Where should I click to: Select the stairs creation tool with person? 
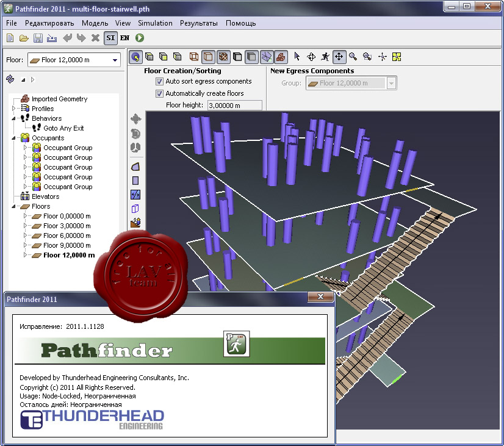[x=135, y=222]
